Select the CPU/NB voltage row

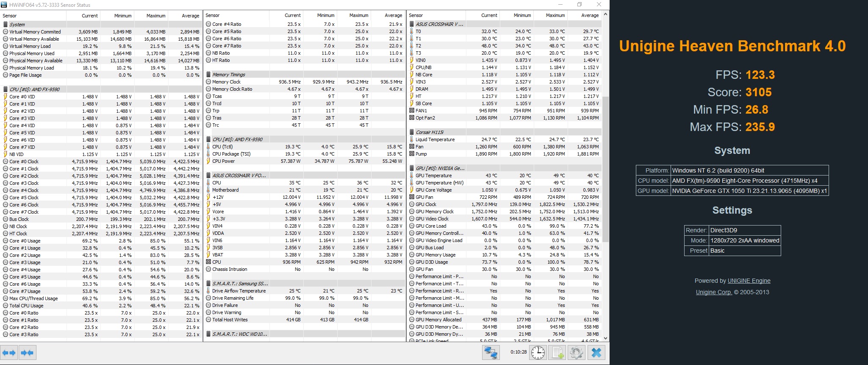pos(504,67)
